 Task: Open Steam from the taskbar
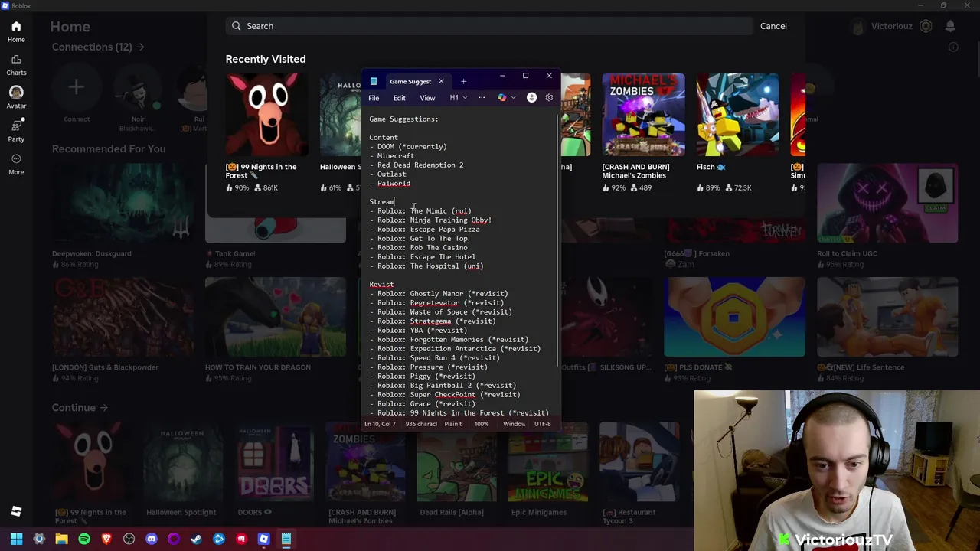196,539
